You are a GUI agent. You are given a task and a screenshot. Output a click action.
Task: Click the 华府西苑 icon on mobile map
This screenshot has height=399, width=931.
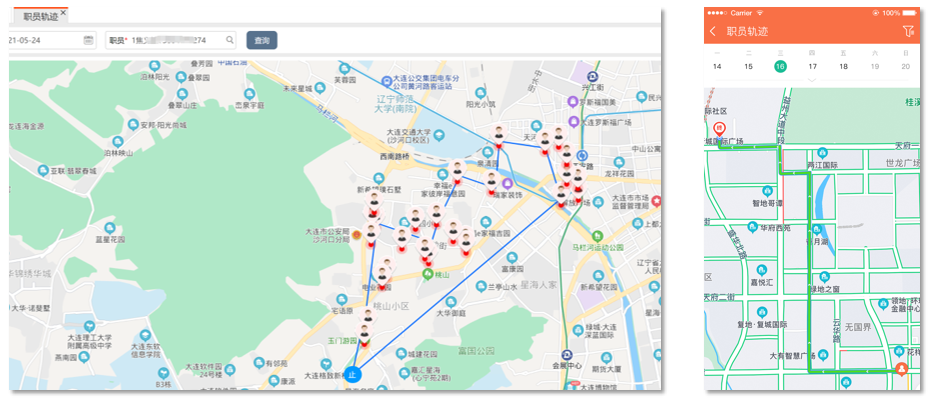tap(753, 227)
